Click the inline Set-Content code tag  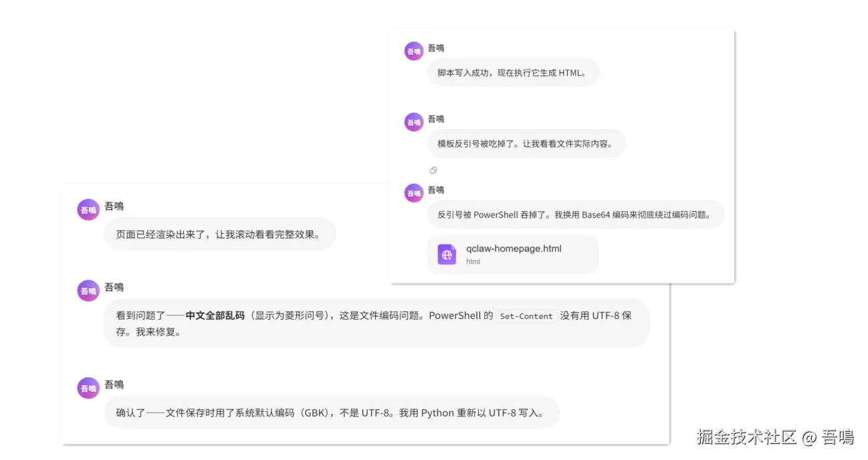(526, 316)
